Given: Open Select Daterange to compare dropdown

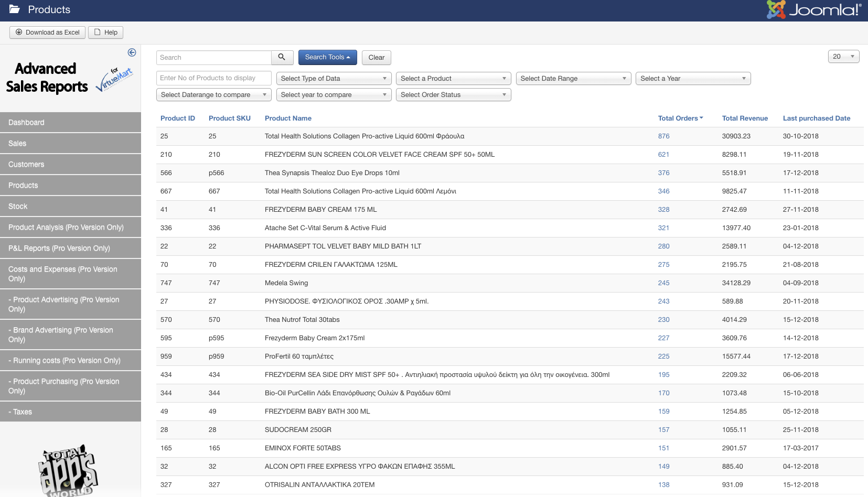Looking at the screenshot, I should [x=214, y=95].
